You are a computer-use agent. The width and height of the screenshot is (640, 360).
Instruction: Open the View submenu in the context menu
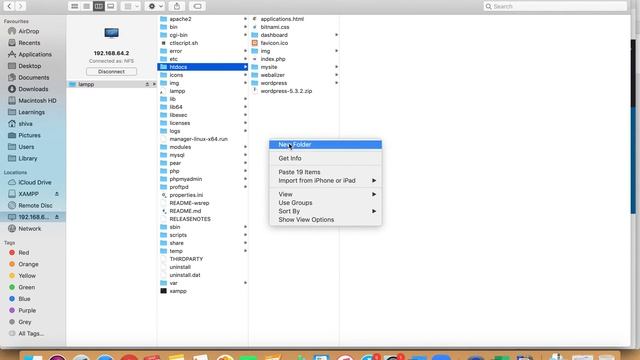pyautogui.click(x=325, y=194)
